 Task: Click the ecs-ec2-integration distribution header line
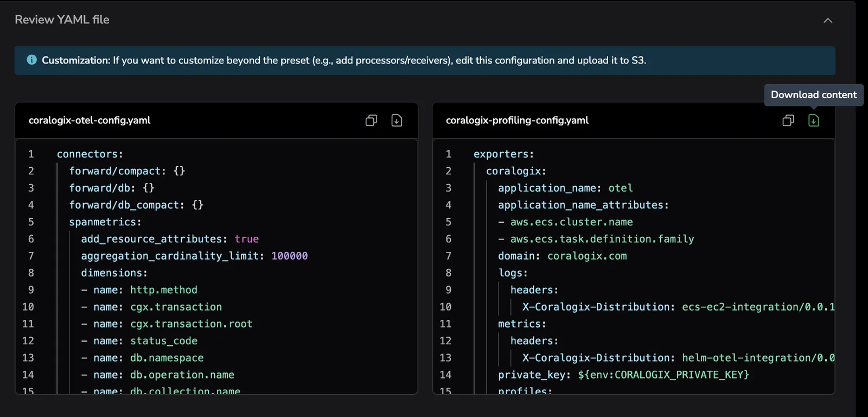[678, 307]
